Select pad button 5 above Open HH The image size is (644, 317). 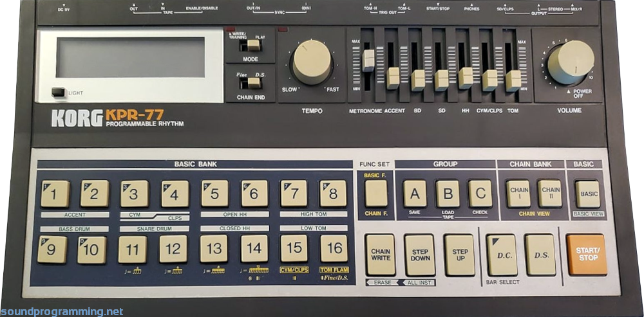click(x=215, y=194)
